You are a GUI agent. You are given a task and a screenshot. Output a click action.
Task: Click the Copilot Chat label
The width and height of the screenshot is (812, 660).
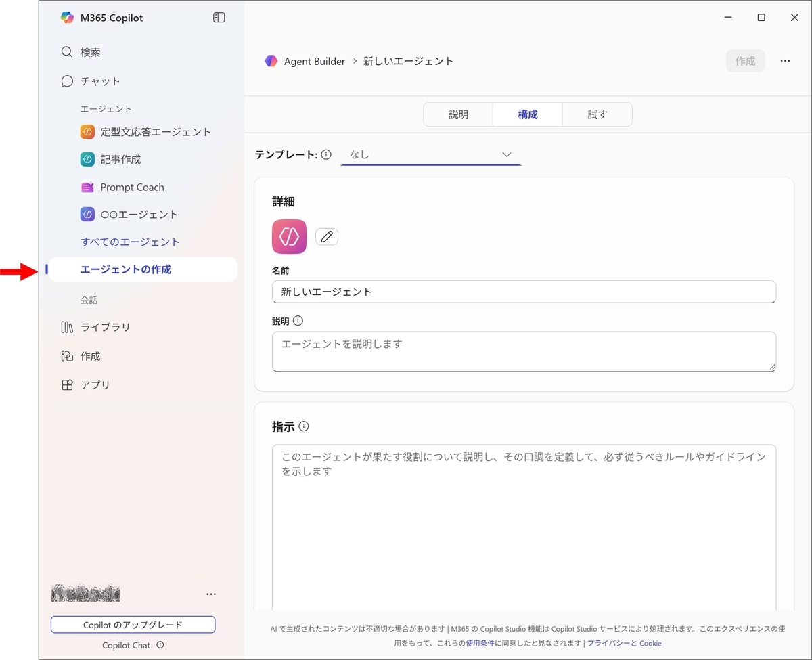[x=126, y=645]
